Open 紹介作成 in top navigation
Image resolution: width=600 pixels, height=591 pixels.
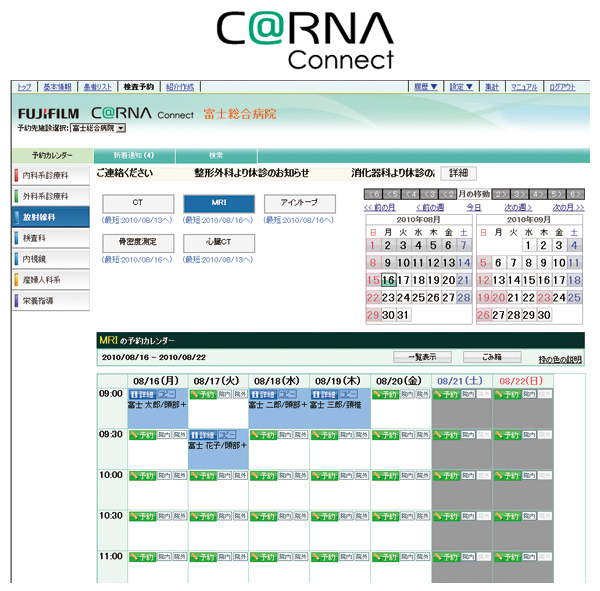tap(180, 87)
